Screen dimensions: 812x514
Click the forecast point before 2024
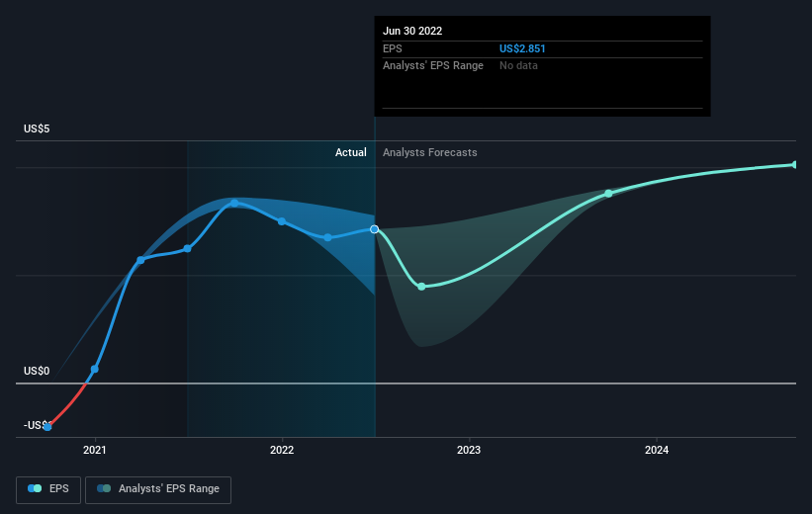pos(609,194)
